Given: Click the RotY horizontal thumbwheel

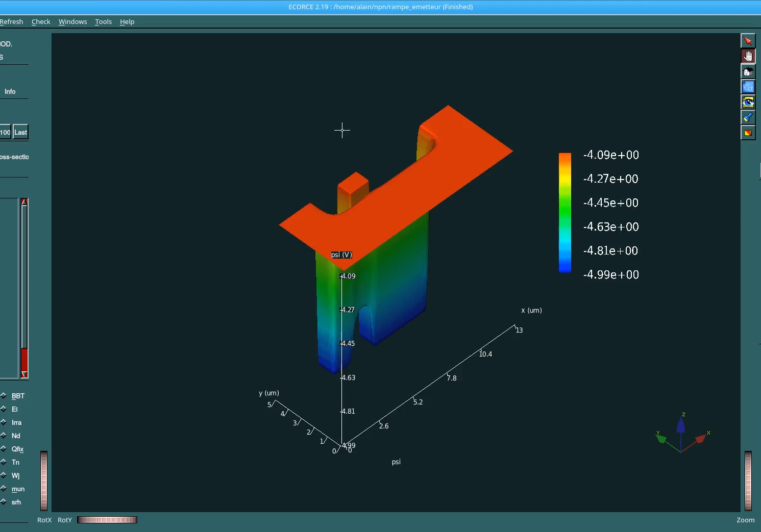Looking at the screenshot, I should 107,520.
